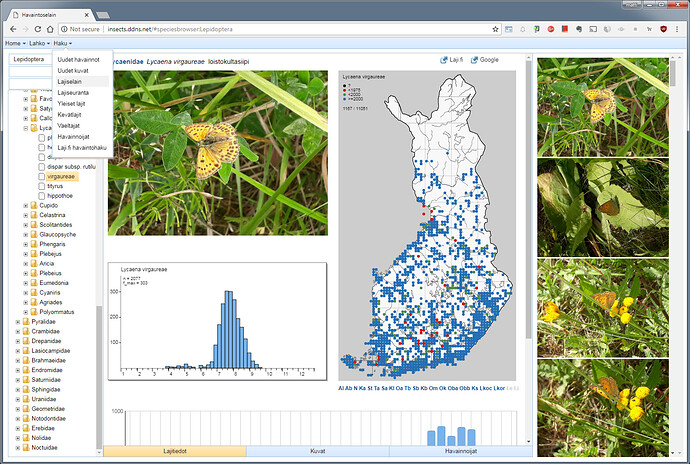Viewport: 690px width, 464px height.
Task: Click the blue window extension icon
Action: [509, 29]
